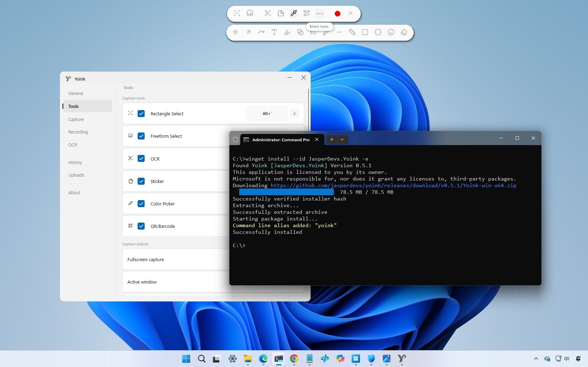Click the Fullscreen capture action row

point(176,259)
